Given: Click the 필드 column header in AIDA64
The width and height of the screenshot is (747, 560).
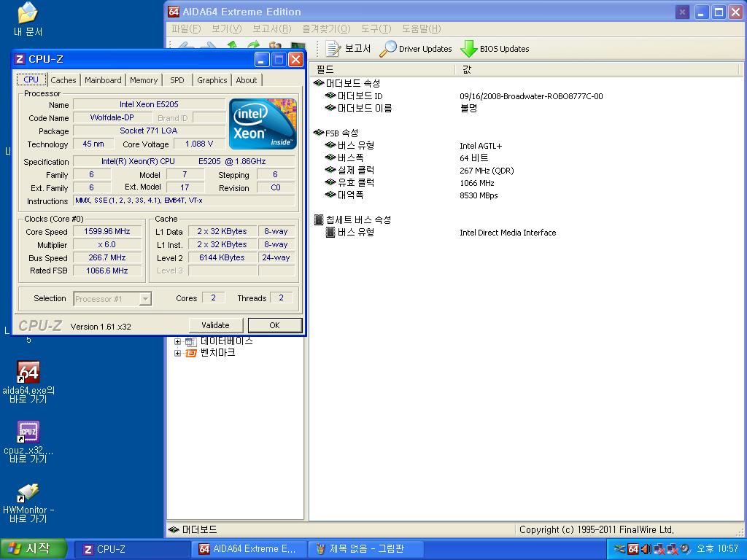Looking at the screenshot, I should point(382,69).
